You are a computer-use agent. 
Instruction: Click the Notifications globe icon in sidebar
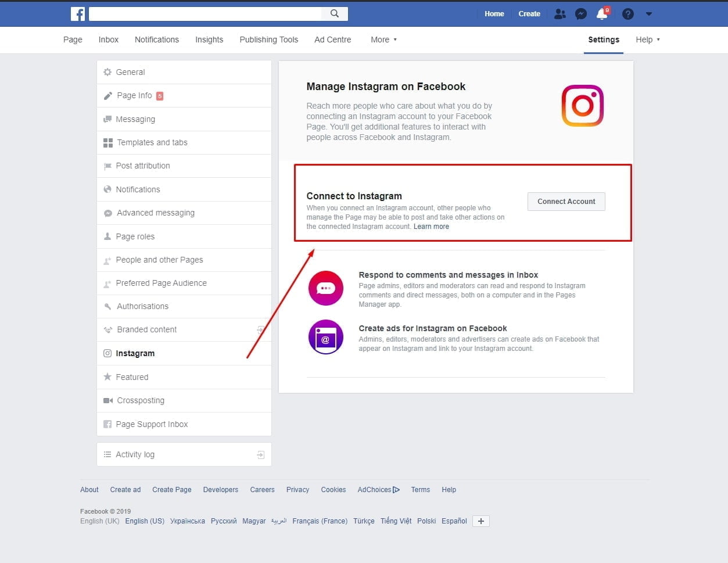107,189
